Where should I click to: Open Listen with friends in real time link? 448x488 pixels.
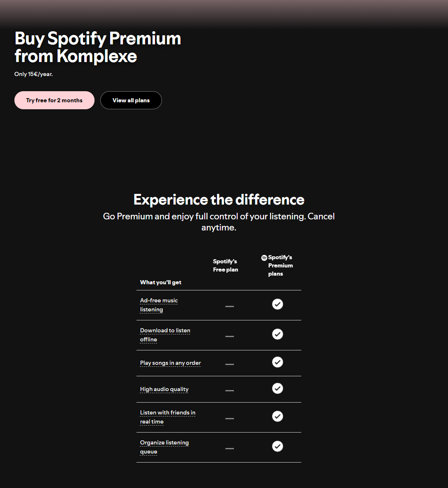click(168, 417)
